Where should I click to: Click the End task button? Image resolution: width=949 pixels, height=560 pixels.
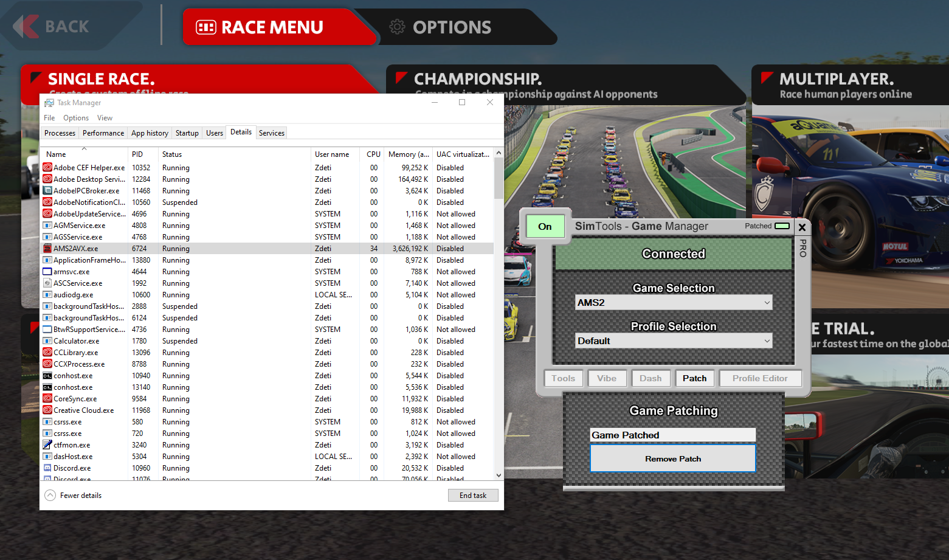point(473,496)
